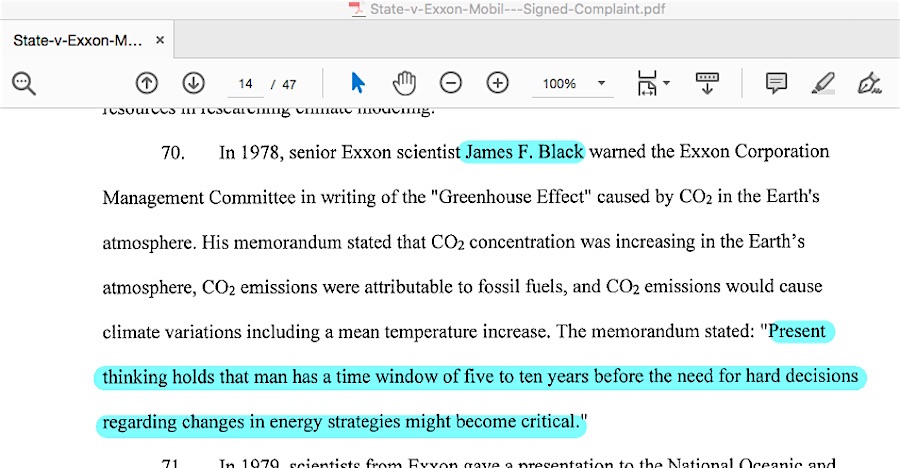Image resolution: width=900 pixels, height=468 pixels.
Task: Select the Hand pan tool
Action: [x=404, y=84]
